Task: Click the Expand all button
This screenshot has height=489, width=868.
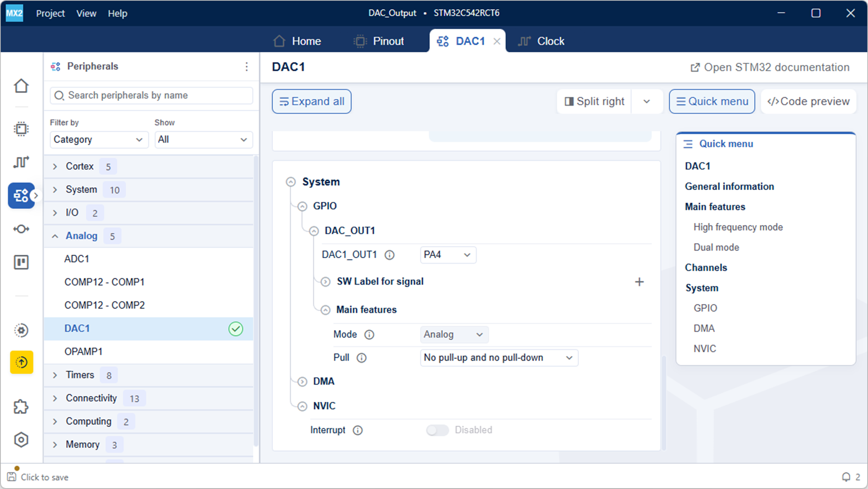Action: [x=312, y=102]
